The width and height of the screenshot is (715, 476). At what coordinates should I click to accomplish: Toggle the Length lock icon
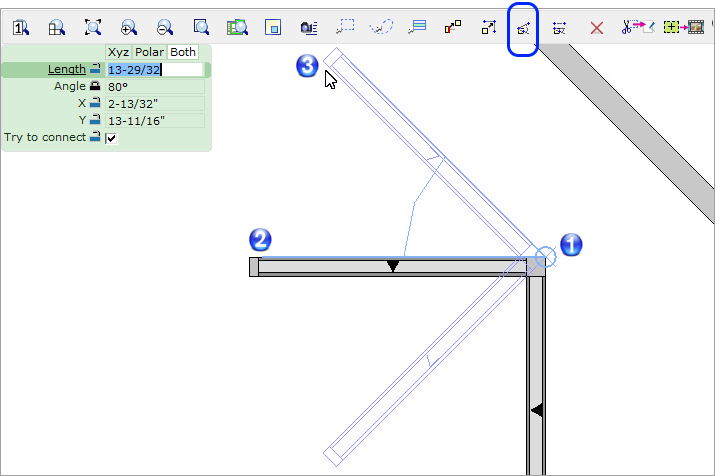tap(95, 69)
